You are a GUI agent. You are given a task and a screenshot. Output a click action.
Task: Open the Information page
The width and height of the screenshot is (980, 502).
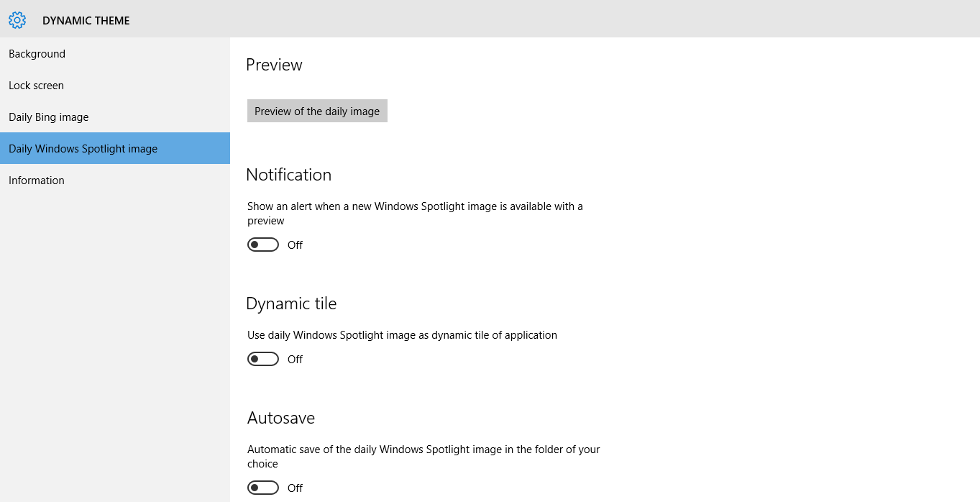(x=115, y=181)
